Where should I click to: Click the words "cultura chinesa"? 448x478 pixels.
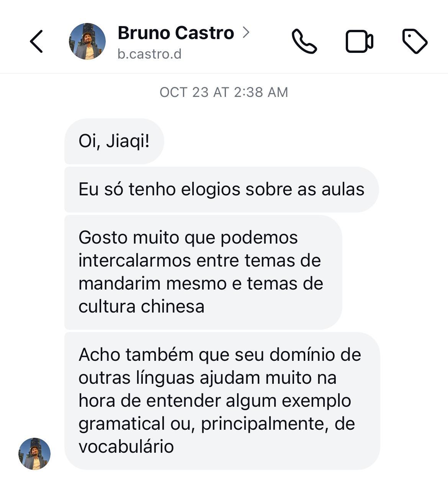click(x=141, y=307)
